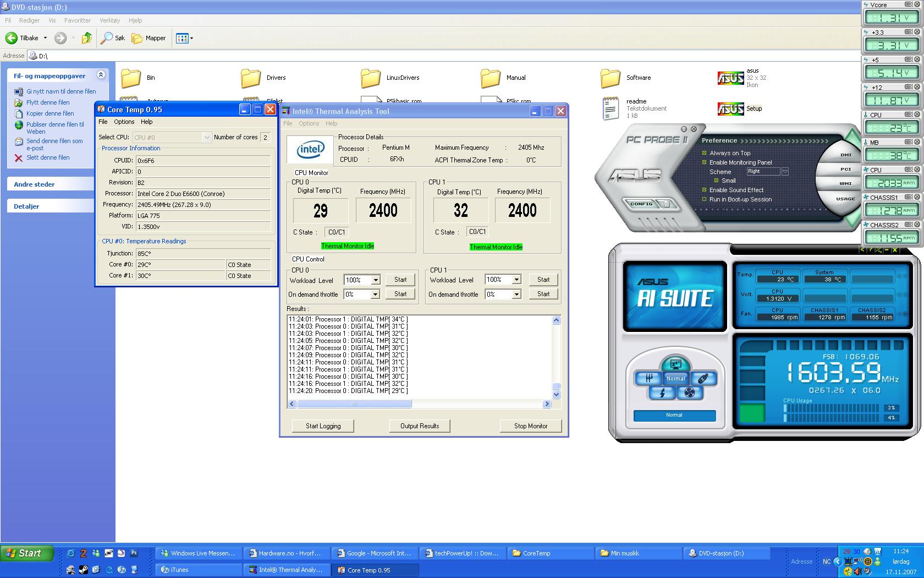Click Start for CPU 0 Workload Level
The width and height of the screenshot is (924, 578).
pos(400,280)
